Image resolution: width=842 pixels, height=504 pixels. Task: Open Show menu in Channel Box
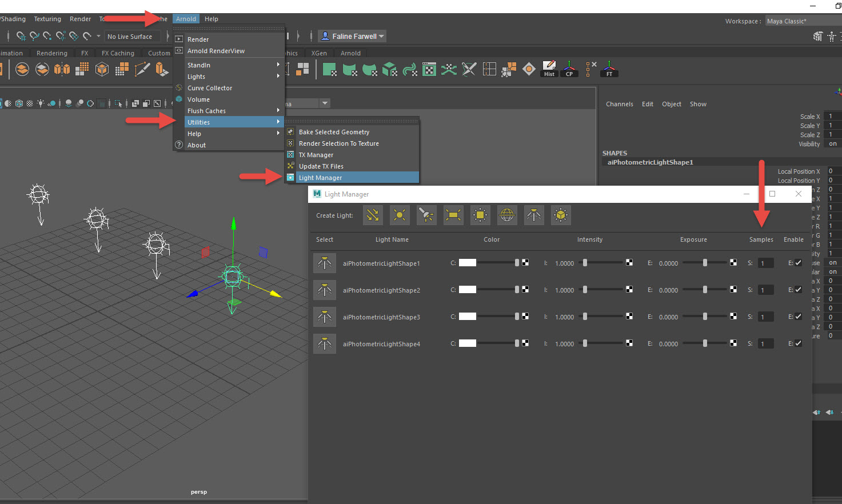click(698, 104)
